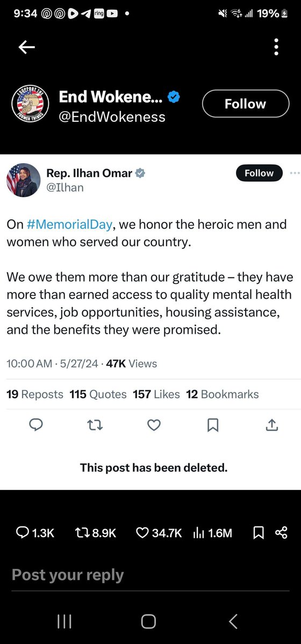Open the @EndWokeness handle
Screen dimensions: 301x644
112,116
